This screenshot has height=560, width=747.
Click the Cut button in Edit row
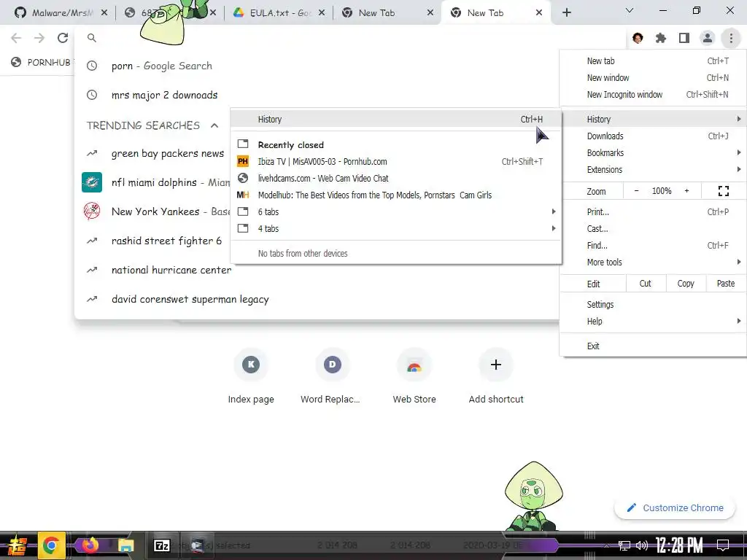[646, 284]
